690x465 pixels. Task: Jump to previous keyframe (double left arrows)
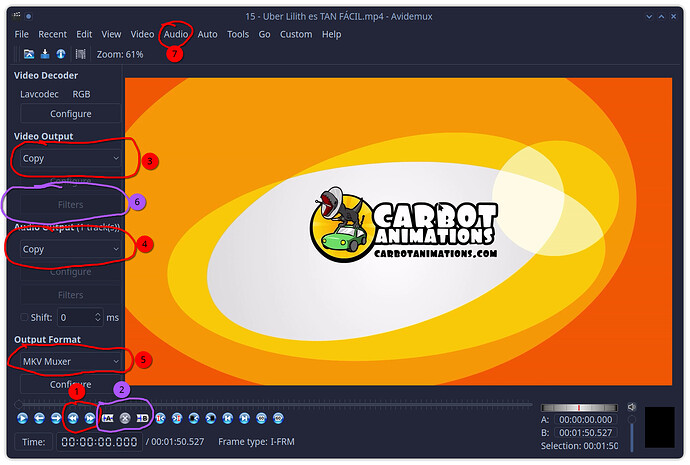coord(73,418)
